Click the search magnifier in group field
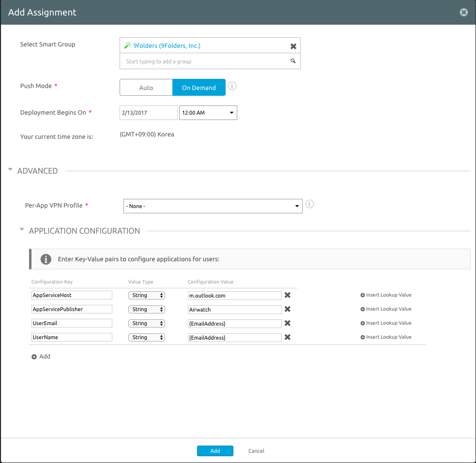Image resolution: width=476 pixels, height=463 pixels. [x=292, y=61]
